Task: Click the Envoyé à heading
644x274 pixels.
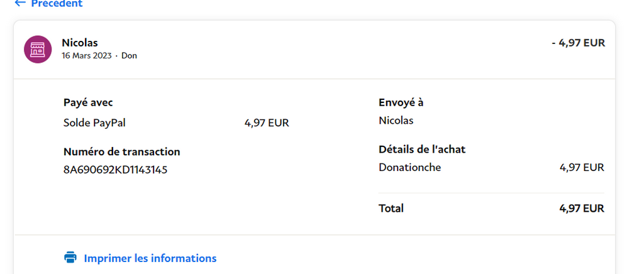Action: 401,102
